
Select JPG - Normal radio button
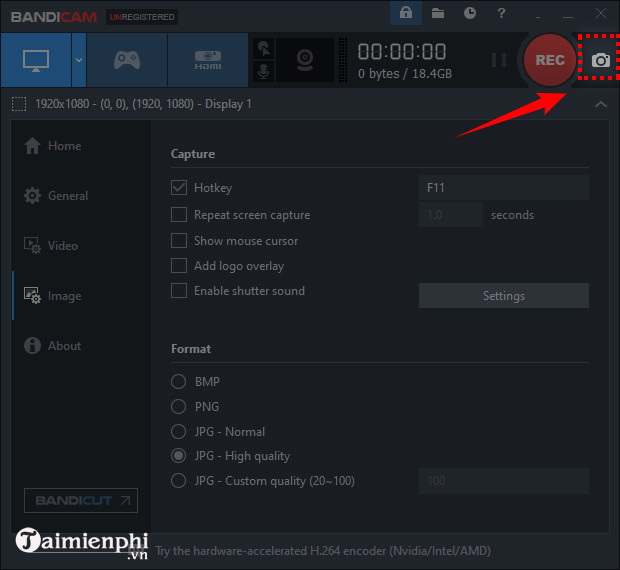click(178, 432)
